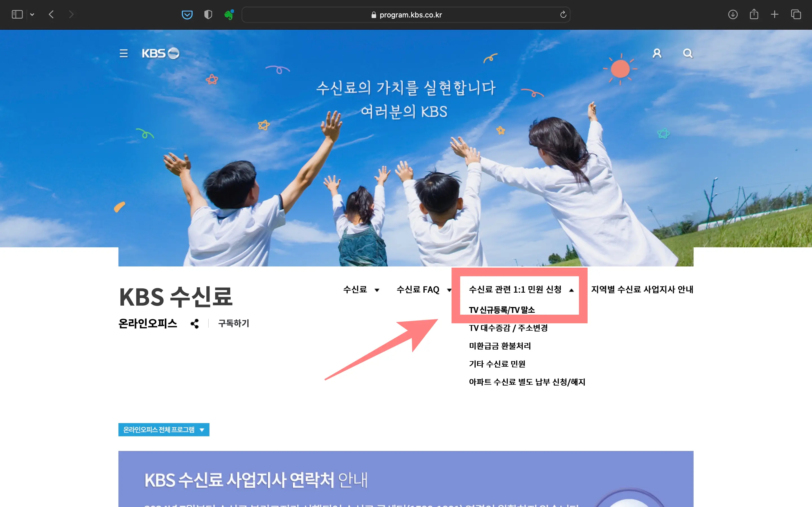Open the Safari share icon
The height and width of the screenshot is (507, 812).
click(754, 14)
